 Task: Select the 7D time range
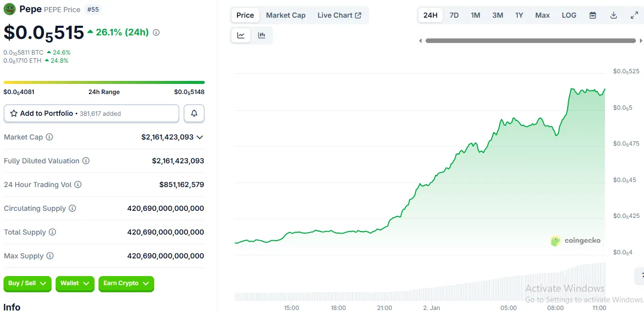(x=454, y=15)
